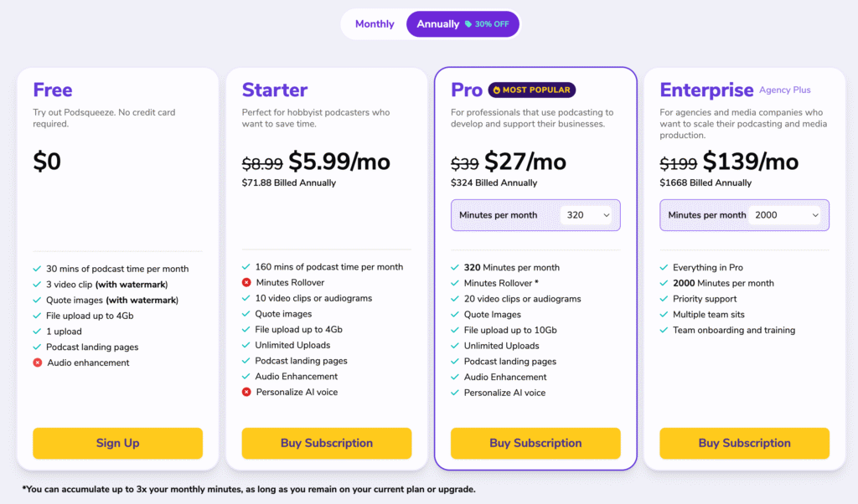Click the Sign Up button on Free plan

117,444
